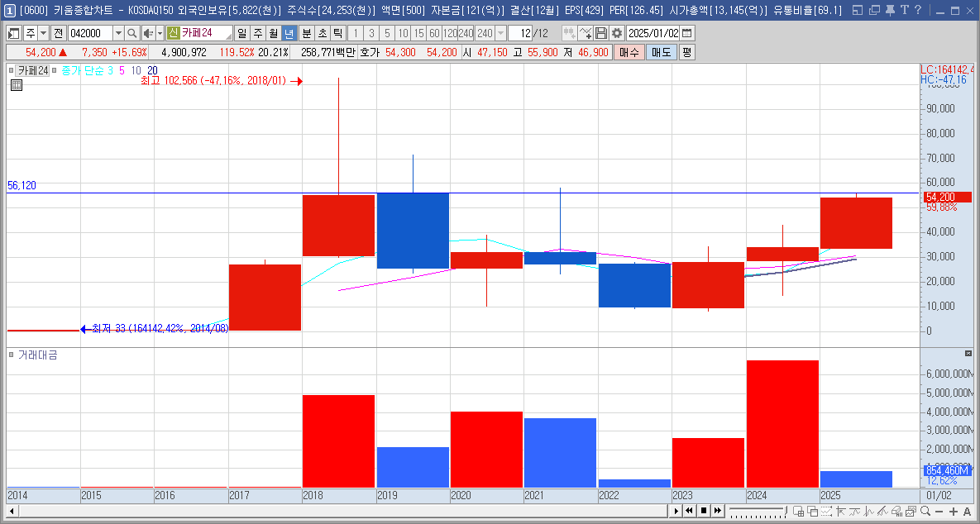Image resolution: width=980 pixels, height=524 pixels.
Task: Rewind the chart replay
Action: pos(690,511)
